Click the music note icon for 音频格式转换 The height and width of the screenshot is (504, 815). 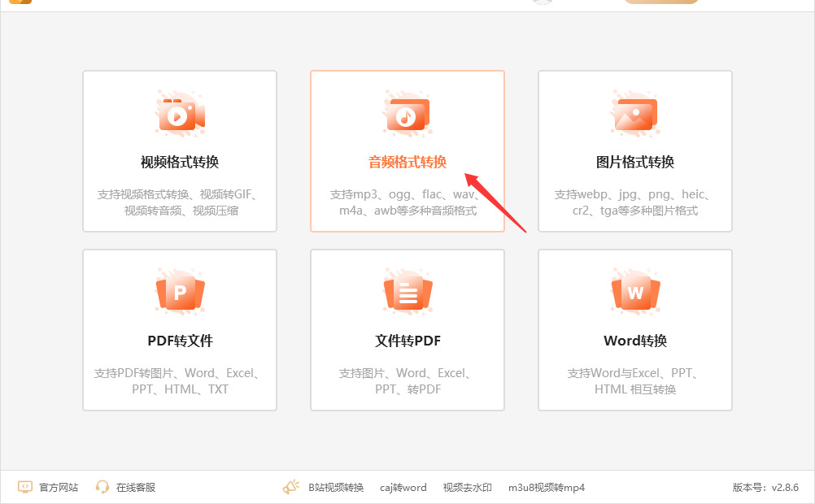(407, 115)
